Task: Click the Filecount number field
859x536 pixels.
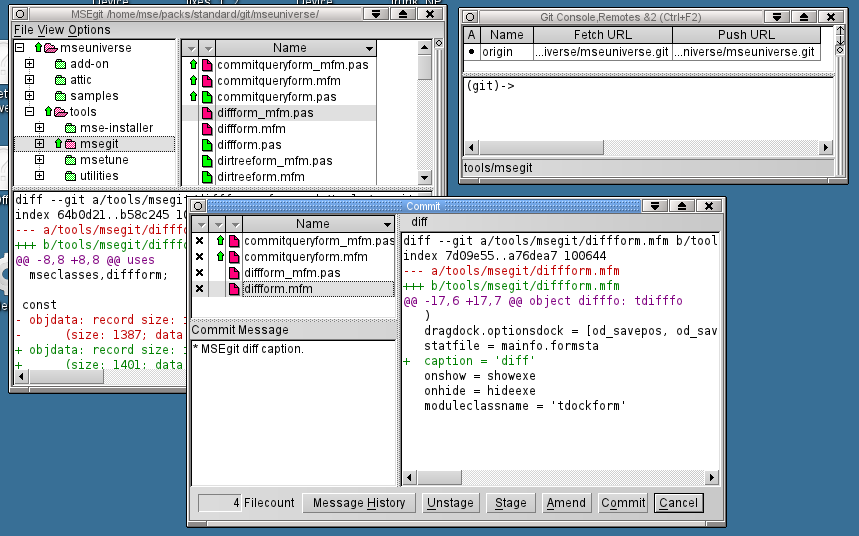Action: [220, 503]
